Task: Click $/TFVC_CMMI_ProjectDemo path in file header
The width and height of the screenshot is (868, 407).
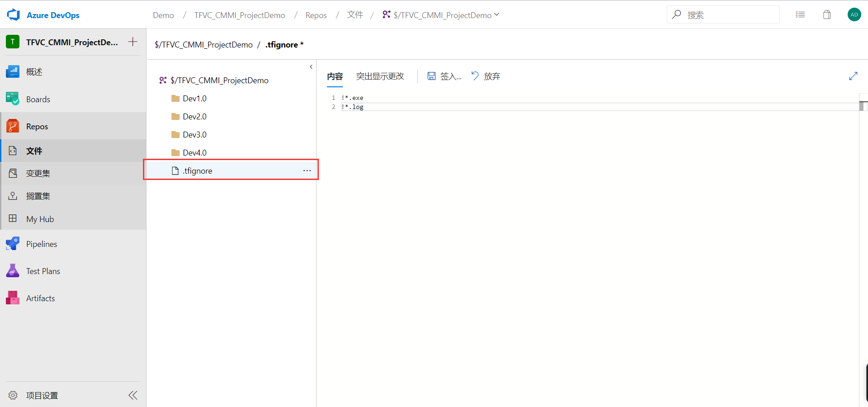Action: [x=204, y=44]
